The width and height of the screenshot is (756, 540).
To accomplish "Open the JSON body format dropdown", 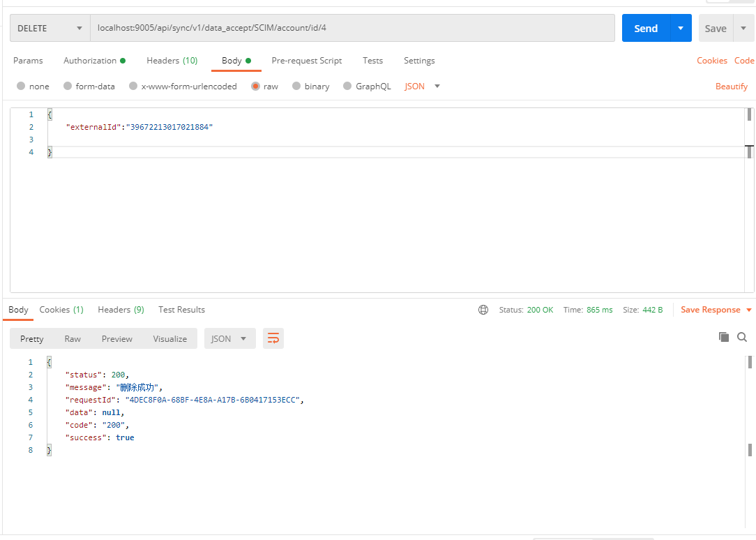I will coord(423,87).
